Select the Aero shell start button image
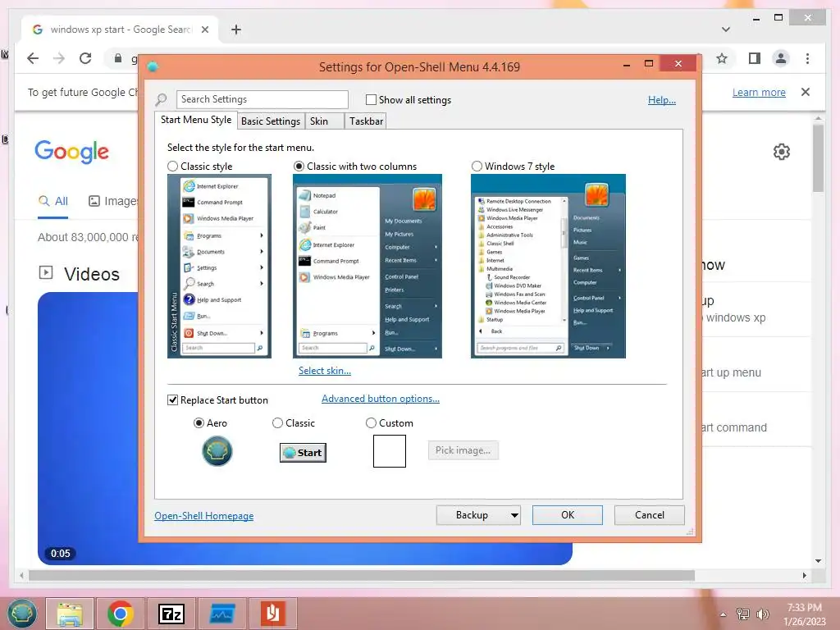 217,451
